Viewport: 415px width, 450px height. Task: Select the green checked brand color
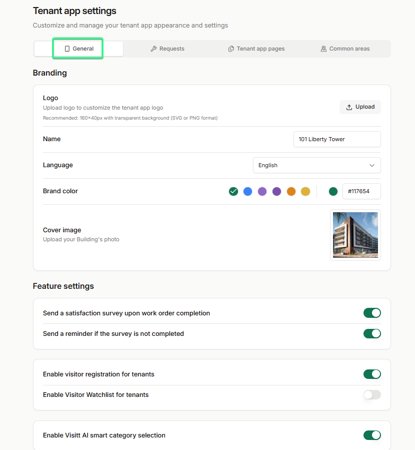[233, 191]
